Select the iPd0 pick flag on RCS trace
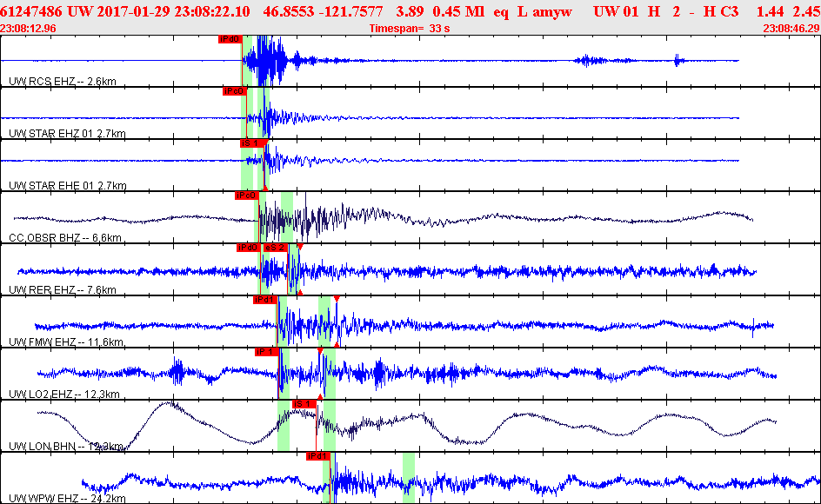The height and width of the screenshot is (504, 821). tap(230, 39)
